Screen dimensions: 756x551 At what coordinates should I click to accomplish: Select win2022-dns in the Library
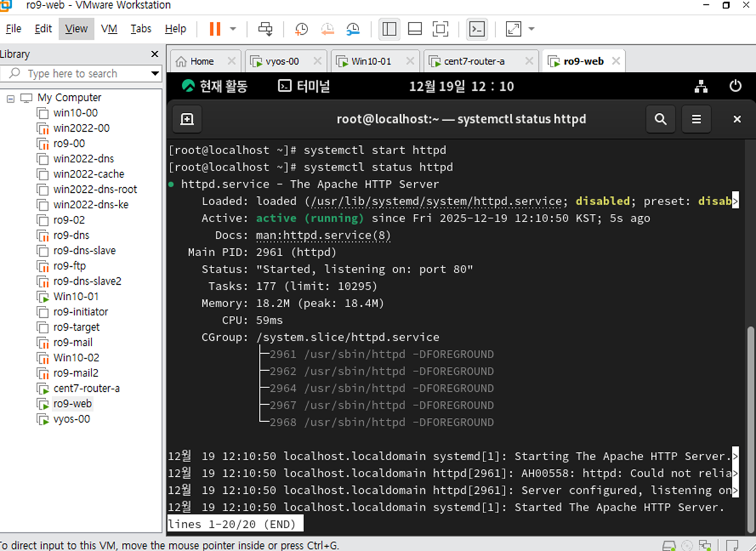[83, 159]
